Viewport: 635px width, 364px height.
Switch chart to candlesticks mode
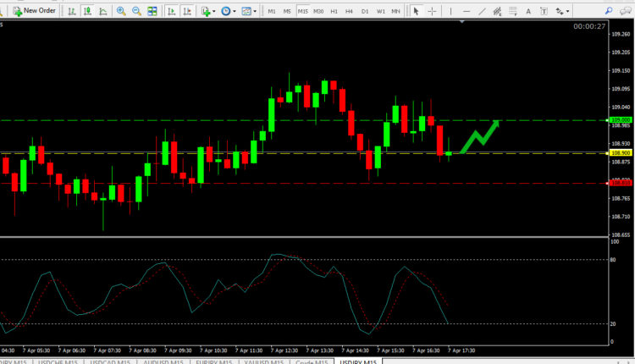click(87, 11)
